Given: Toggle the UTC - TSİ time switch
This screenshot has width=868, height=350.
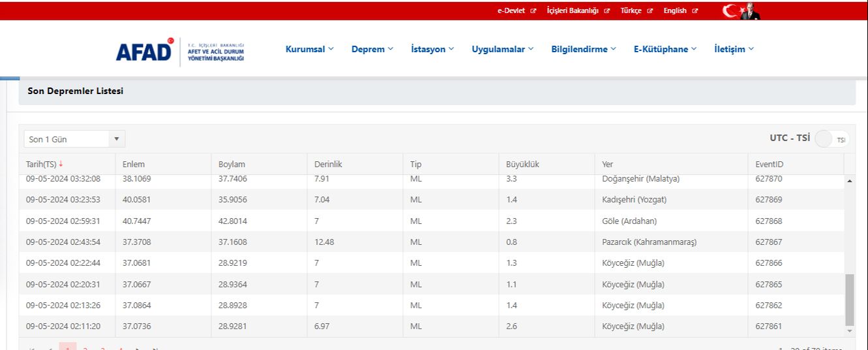Looking at the screenshot, I should [x=831, y=139].
